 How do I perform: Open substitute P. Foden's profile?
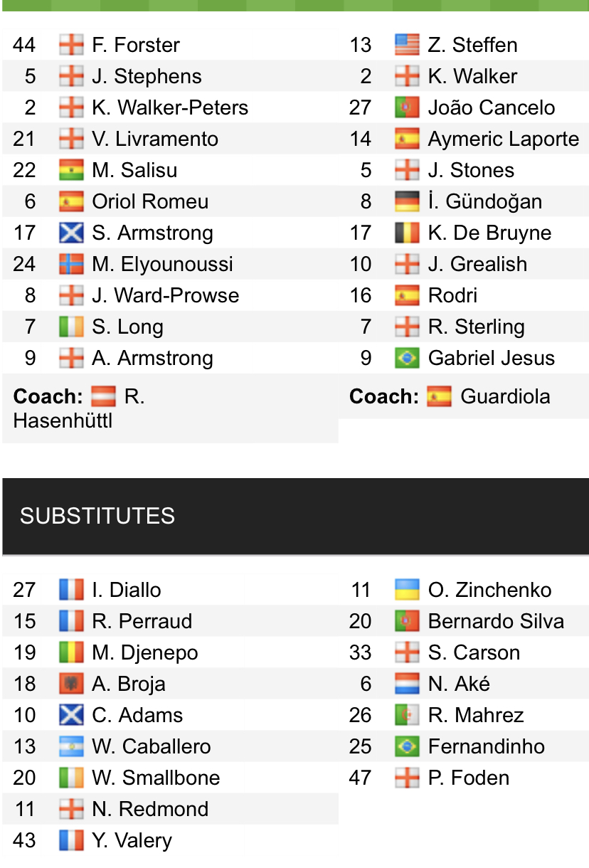click(468, 778)
